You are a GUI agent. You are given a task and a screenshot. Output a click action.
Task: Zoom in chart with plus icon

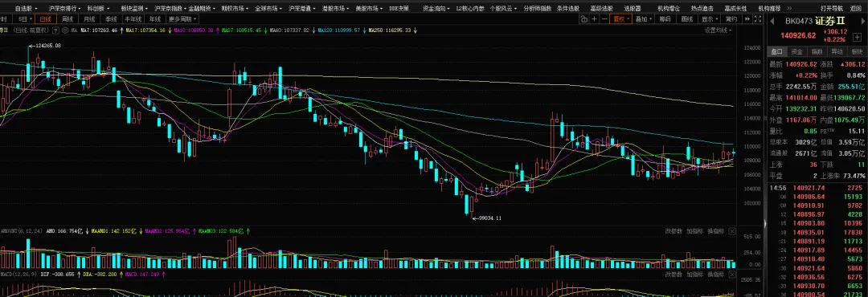pyautogui.click(x=594, y=18)
